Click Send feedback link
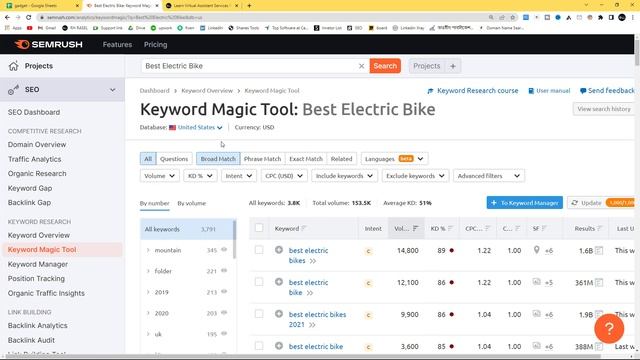This screenshot has width=640, height=360. pos(607,91)
